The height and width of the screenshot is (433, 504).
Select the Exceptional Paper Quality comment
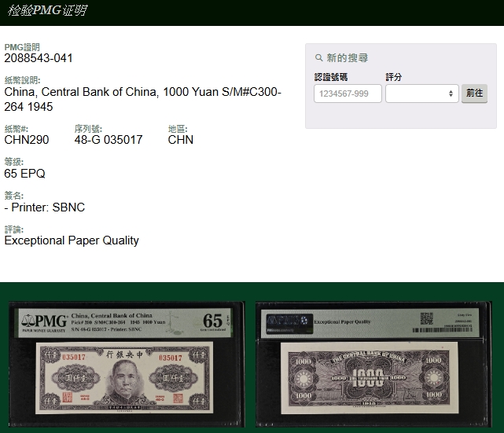[72, 240]
